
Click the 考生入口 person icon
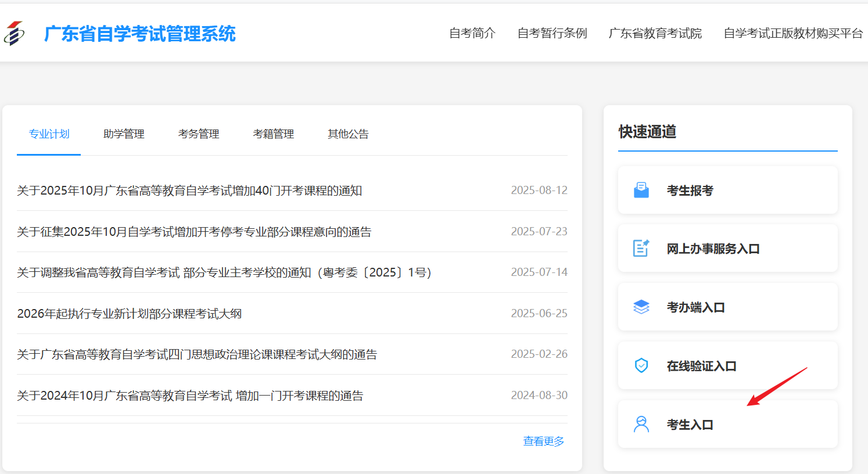(x=641, y=425)
